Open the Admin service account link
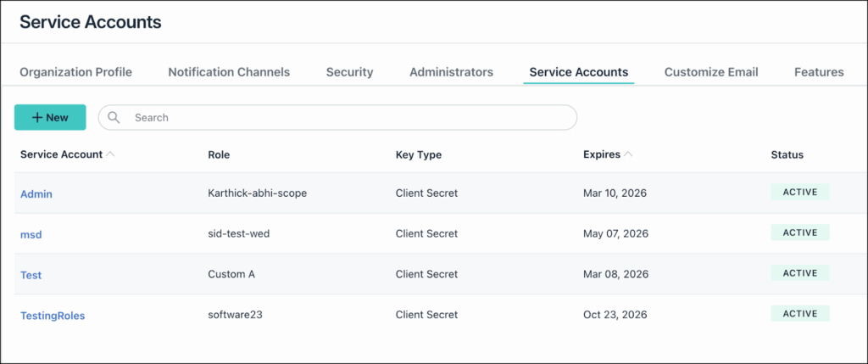868x364 pixels. (36, 193)
